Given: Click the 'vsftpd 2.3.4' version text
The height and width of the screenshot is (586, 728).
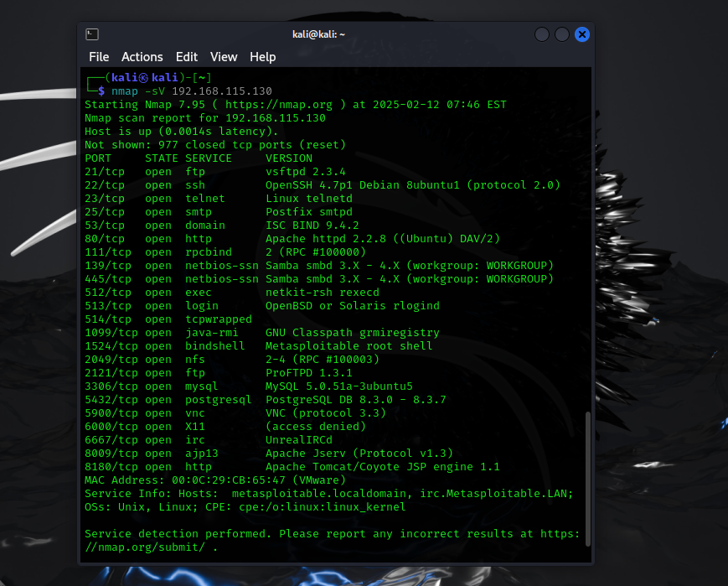Looking at the screenshot, I should click(306, 172).
